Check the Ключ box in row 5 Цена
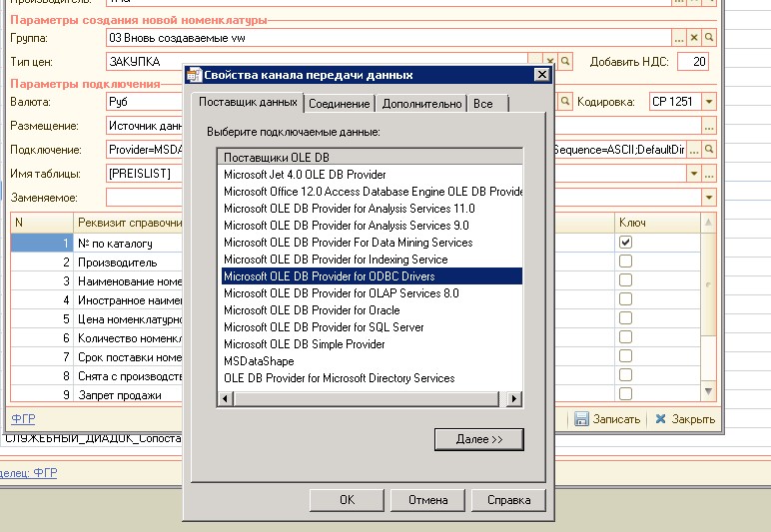This screenshot has width=771, height=532. click(625, 317)
